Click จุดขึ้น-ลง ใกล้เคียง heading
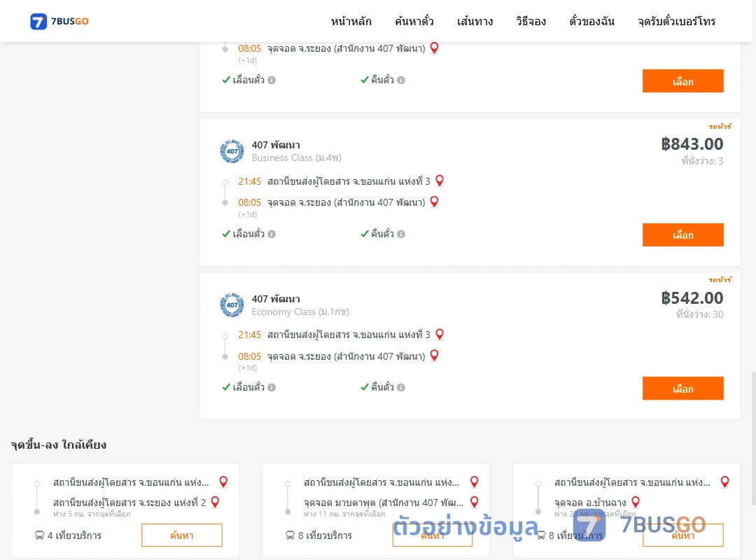 pos(58,444)
